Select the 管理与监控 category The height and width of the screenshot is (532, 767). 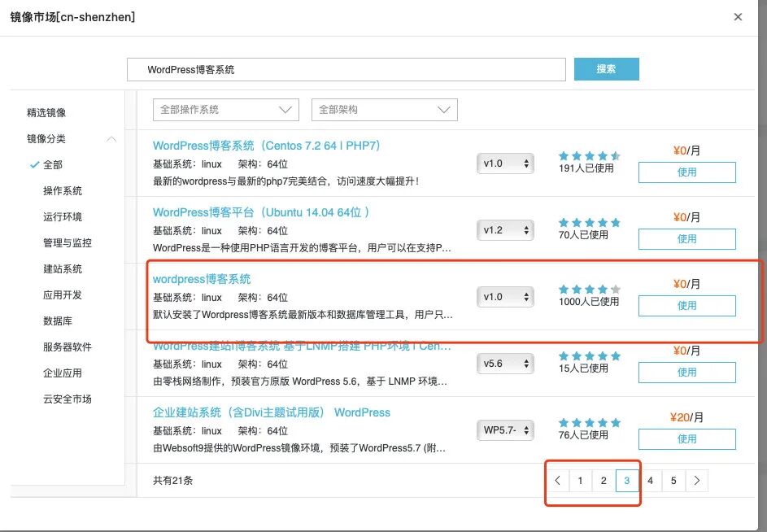[68, 242]
